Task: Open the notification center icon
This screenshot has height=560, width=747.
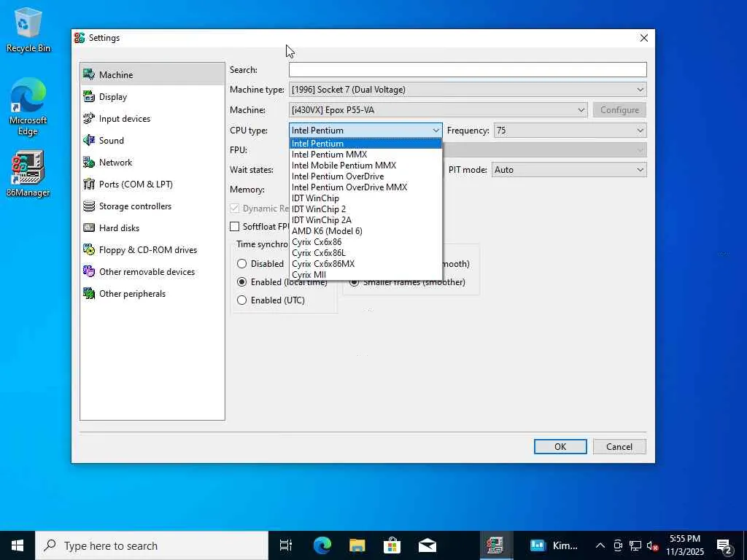Action: pos(724,545)
